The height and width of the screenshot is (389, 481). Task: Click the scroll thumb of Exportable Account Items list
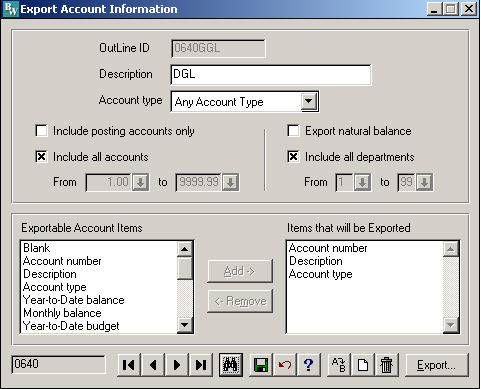[x=185, y=268]
